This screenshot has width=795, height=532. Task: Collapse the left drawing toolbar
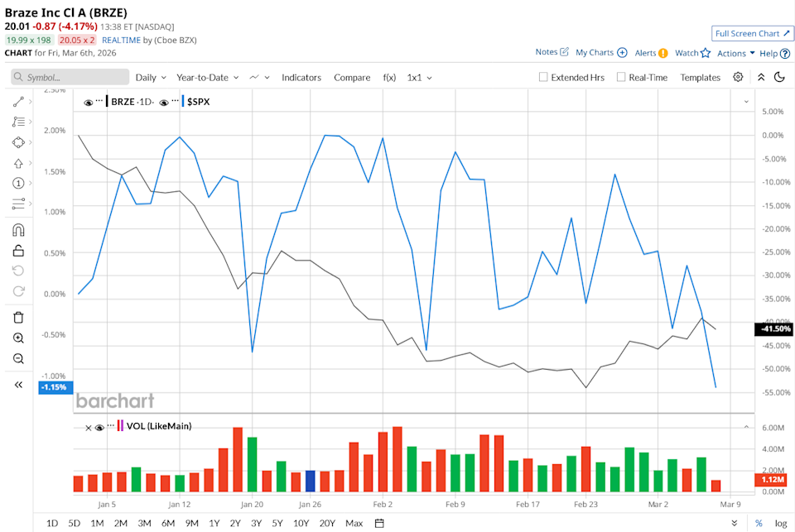pyautogui.click(x=18, y=385)
